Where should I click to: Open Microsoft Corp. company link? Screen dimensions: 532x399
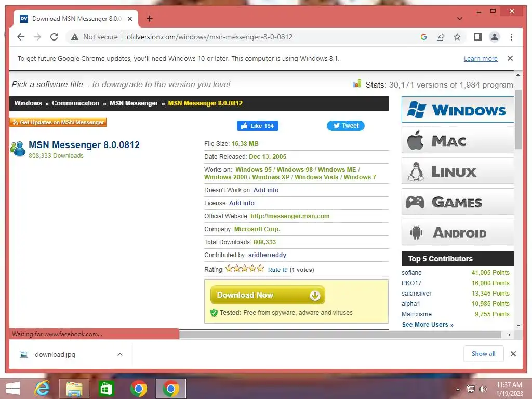[x=257, y=229]
